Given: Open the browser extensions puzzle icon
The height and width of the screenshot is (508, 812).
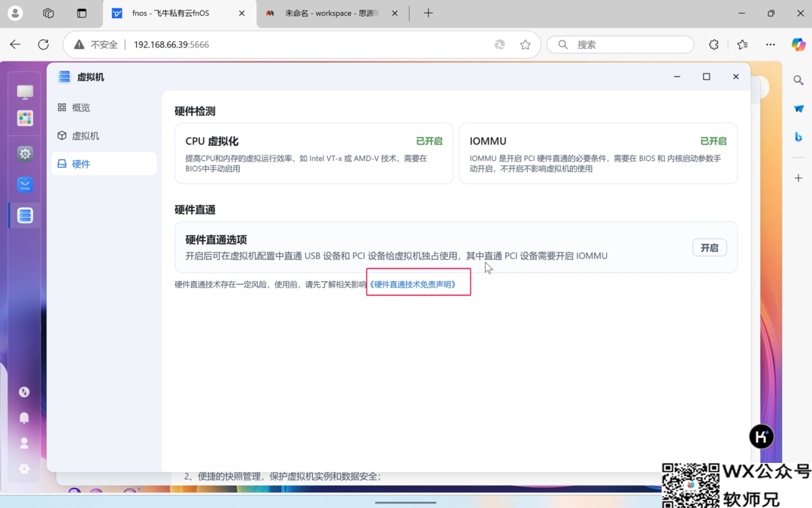Looking at the screenshot, I should click(714, 44).
